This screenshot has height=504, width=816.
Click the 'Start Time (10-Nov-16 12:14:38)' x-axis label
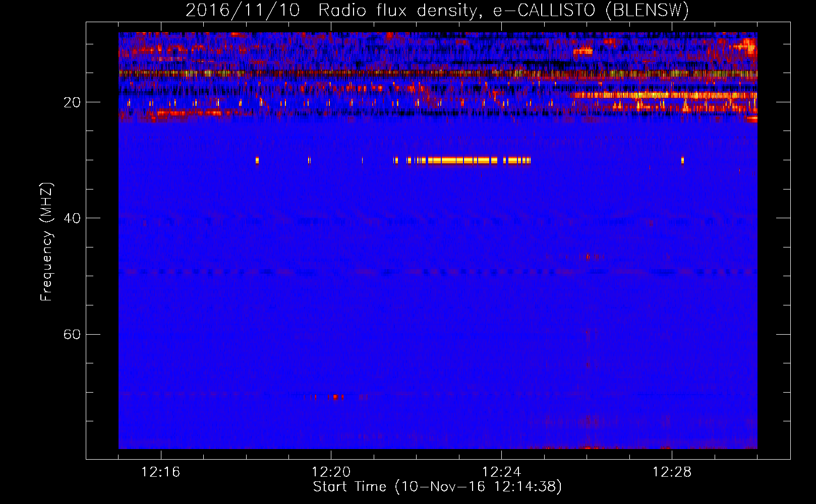[437, 487]
